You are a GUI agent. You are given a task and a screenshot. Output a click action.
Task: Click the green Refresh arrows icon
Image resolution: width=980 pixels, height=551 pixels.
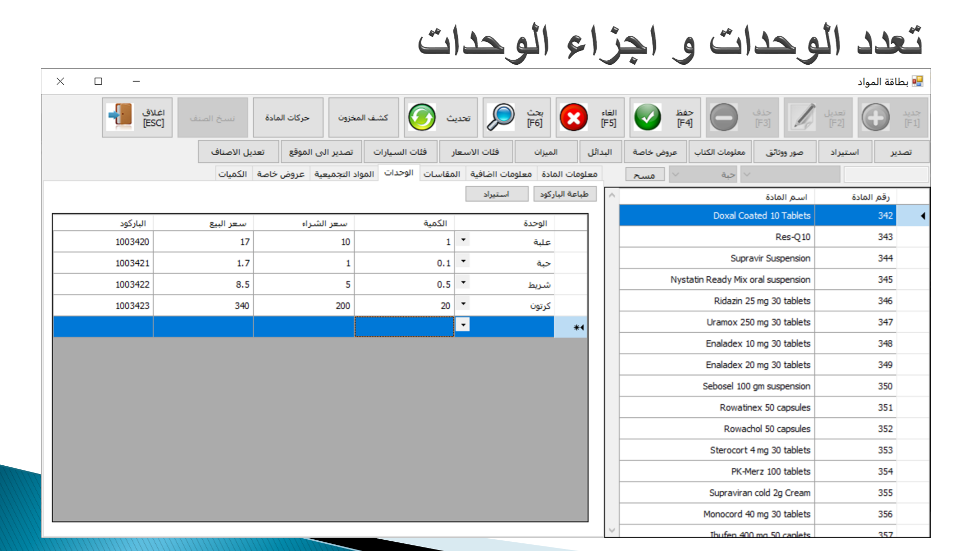pyautogui.click(x=422, y=117)
